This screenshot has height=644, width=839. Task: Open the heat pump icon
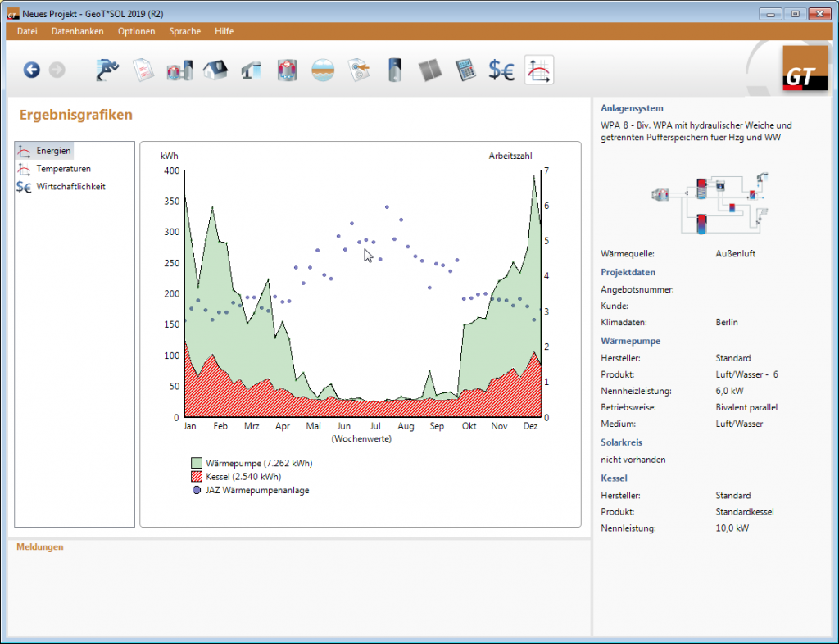(x=287, y=70)
